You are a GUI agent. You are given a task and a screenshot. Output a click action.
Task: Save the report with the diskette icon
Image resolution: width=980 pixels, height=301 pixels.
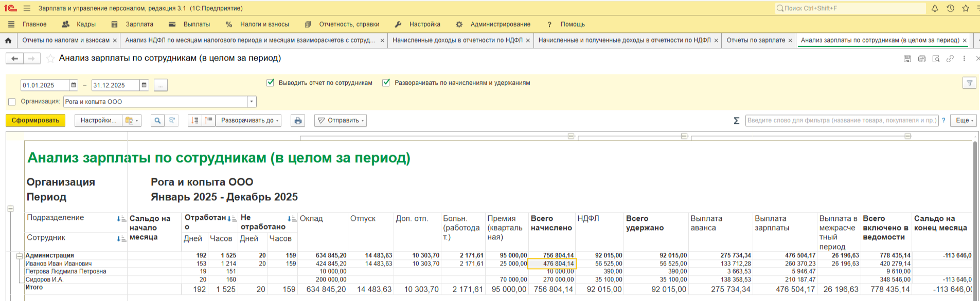coord(907,59)
